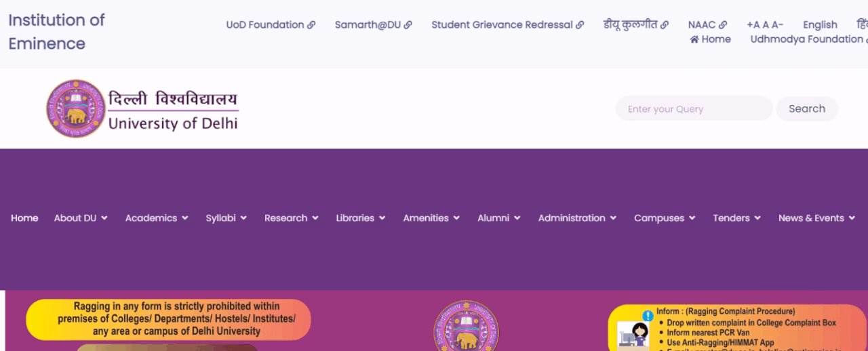Click the DU emblem in the banner

pyautogui.click(x=466, y=326)
